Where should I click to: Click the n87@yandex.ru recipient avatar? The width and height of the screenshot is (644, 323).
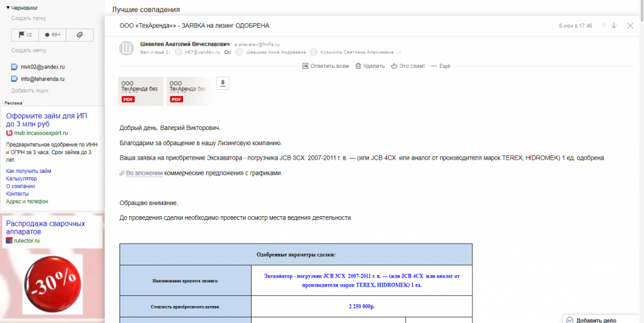pos(178,52)
